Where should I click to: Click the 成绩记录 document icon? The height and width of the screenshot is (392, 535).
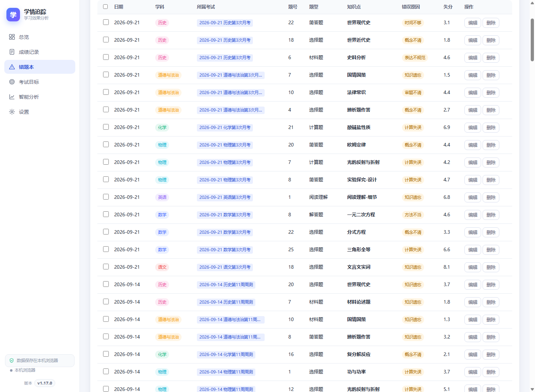pyautogui.click(x=12, y=52)
